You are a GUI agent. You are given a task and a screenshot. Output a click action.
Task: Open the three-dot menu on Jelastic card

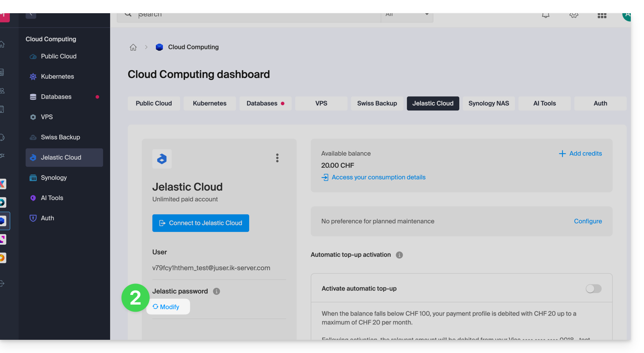tap(277, 158)
